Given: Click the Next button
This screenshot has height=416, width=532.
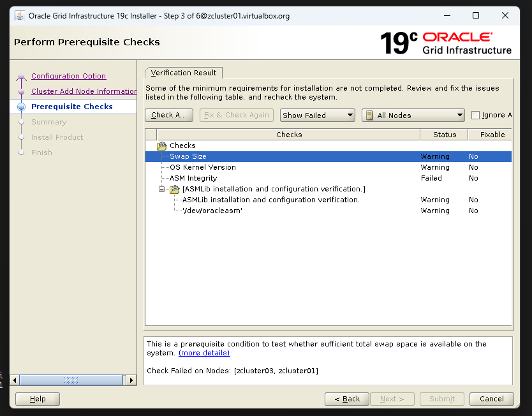Looking at the screenshot, I should point(392,399).
